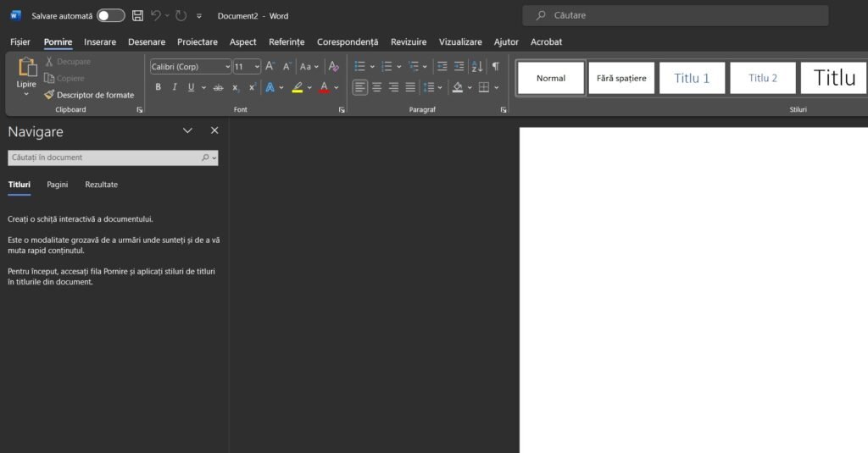The width and height of the screenshot is (868, 453).
Task: Toggle underline formatting
Action: [x=191, y=87]
